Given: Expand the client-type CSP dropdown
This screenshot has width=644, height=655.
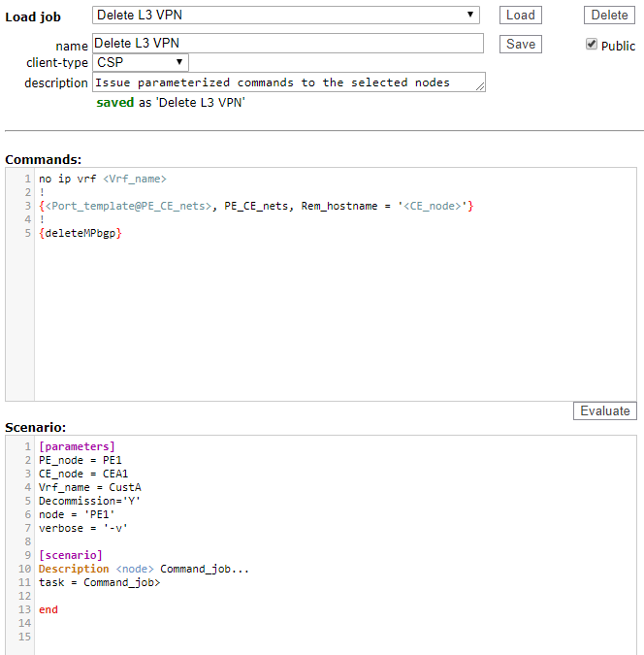Looking at the screenshot, I should [141, 62].
